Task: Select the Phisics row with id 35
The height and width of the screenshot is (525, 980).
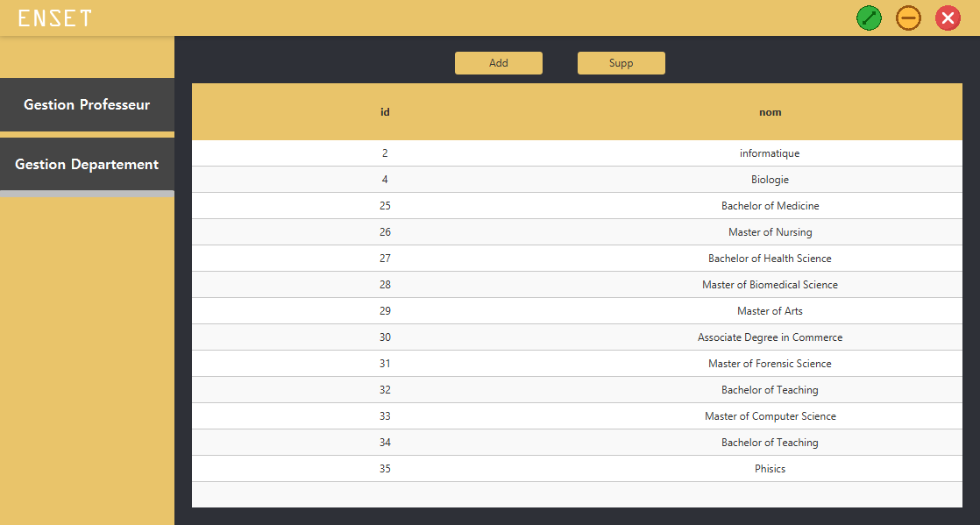Action: (577, 468)
